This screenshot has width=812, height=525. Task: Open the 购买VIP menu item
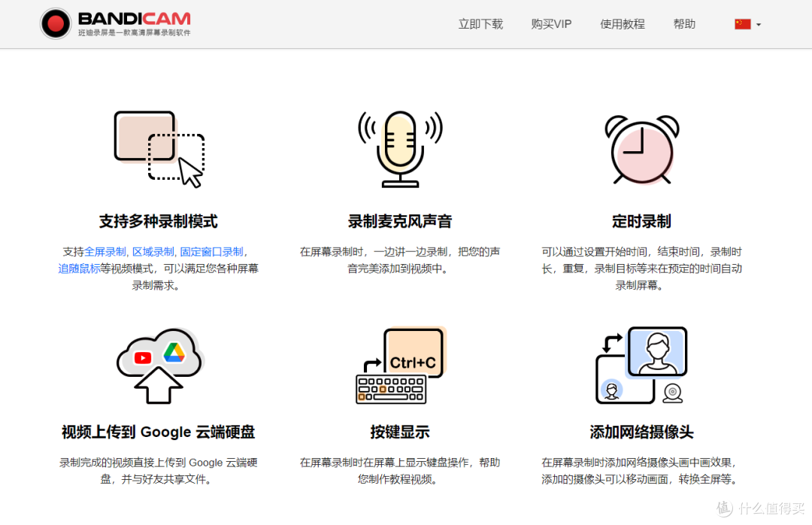[x=551, y=24]
